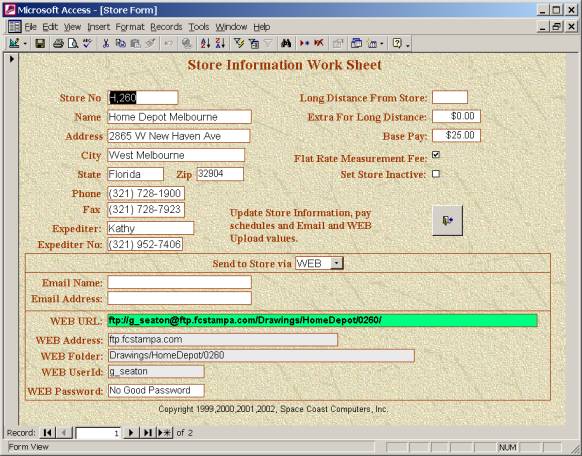The image size is (582, 456).
Task: Click the Microsoft Access Help icon
Action: 397,43
